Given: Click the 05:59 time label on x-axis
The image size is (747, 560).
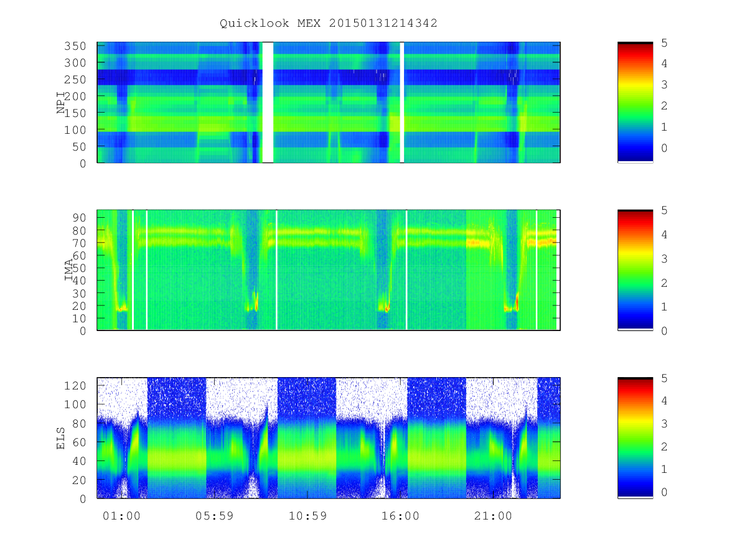Looking at the screenshot, I should click(214, 516).
